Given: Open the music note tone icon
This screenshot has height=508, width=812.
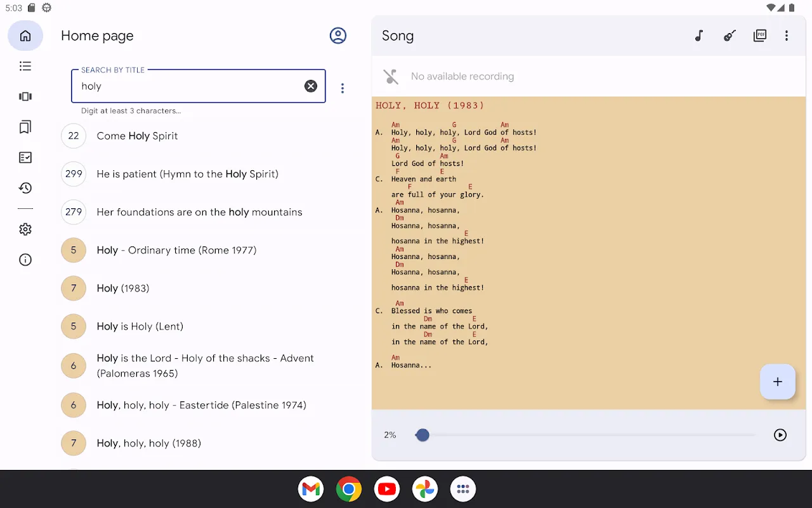Looking at the screenshot, I should tap(699, 36).
